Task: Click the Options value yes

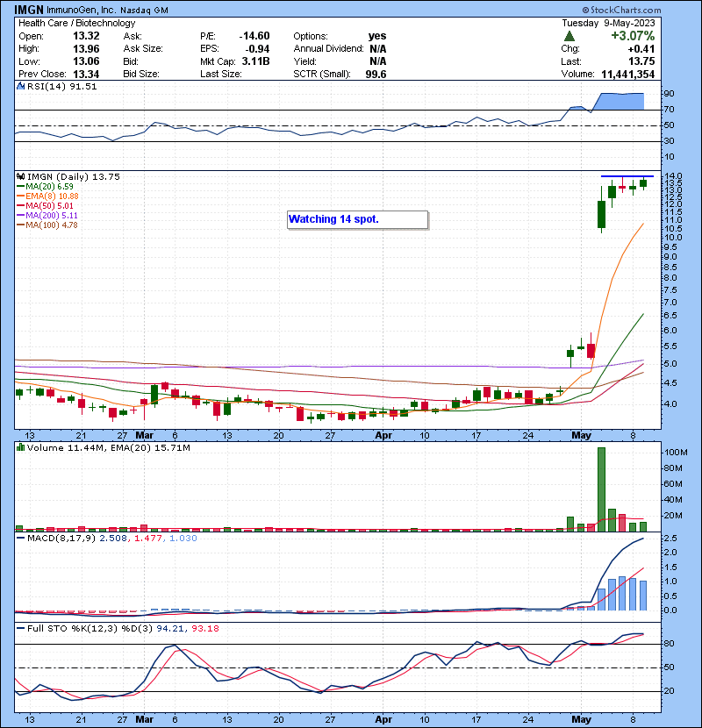Action: [377, 36]
